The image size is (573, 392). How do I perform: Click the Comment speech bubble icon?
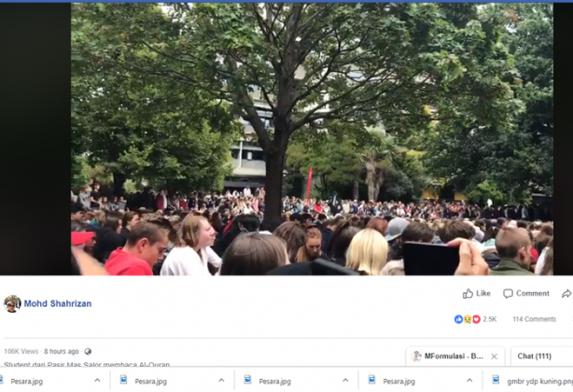pos(508,294)
